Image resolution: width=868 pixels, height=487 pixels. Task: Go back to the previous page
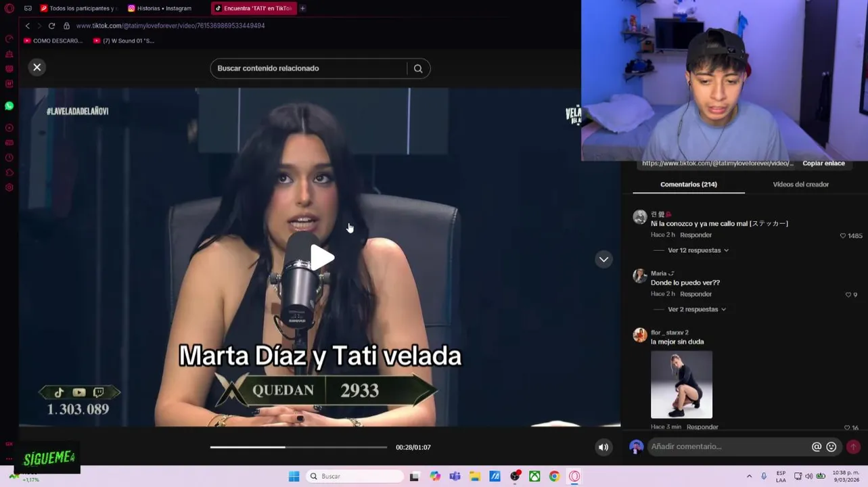27,26
